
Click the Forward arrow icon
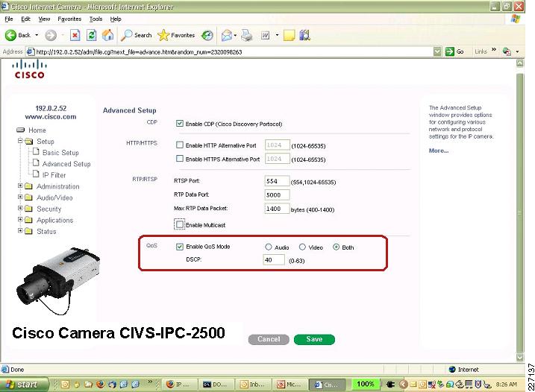(x=51, y=35)
